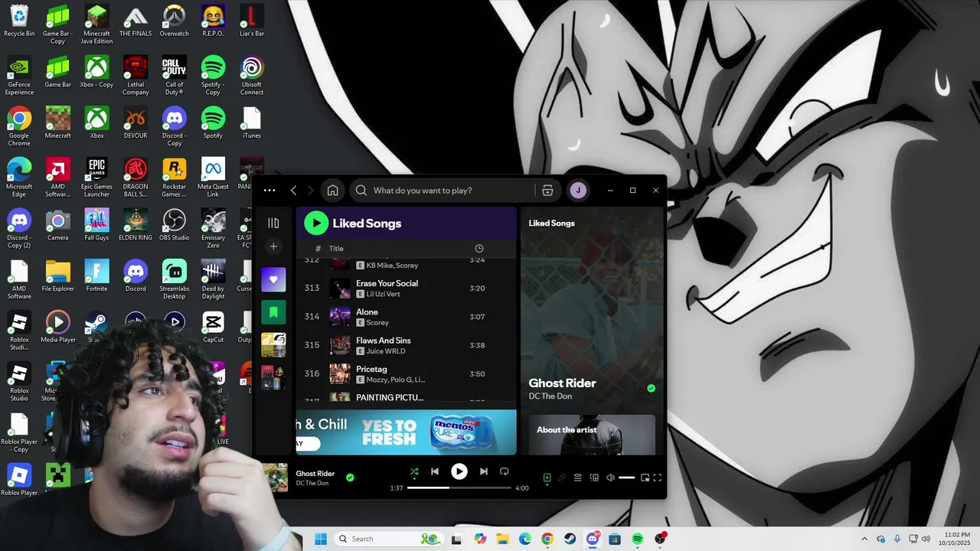Select Rockstar Games desktop icon
Image resolution: width=980 pixels, height=551 pixels.
tap(174, 178)
